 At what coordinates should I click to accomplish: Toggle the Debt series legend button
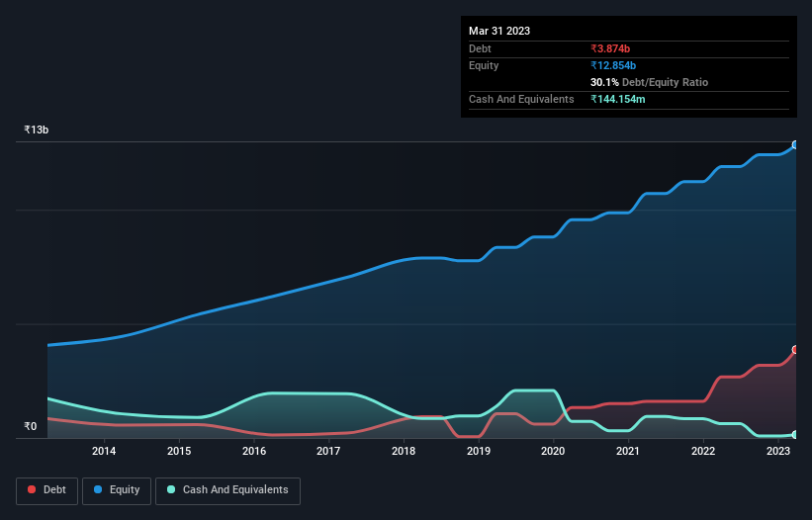tap(47, 490)
